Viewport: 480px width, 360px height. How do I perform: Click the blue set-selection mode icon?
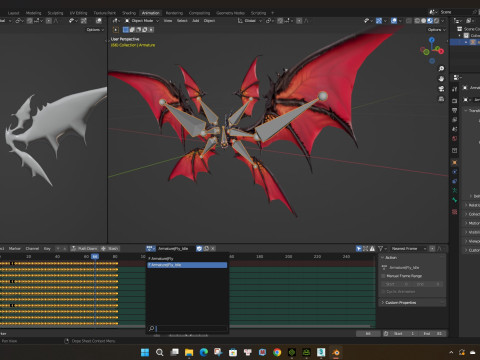click(126, 30)
